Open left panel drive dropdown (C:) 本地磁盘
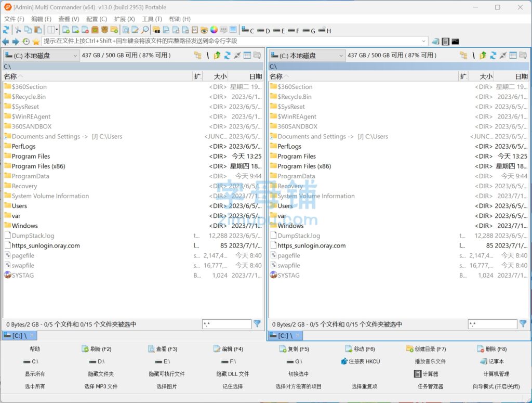This screenshot has height=403, width=532. 42,55
